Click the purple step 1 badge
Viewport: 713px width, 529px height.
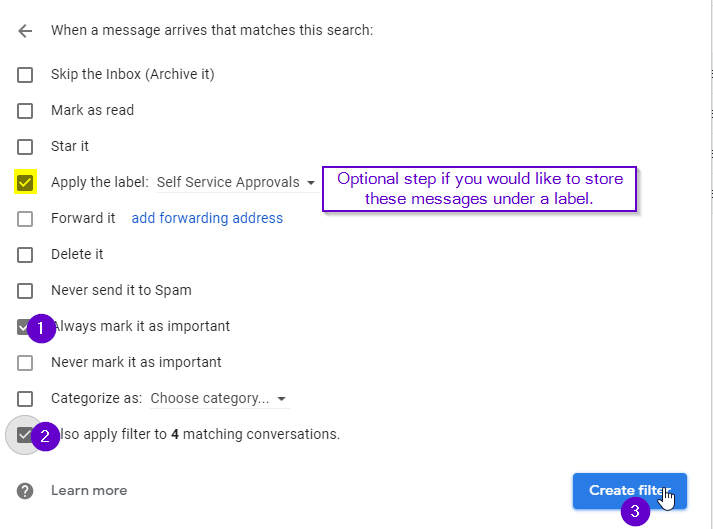tap(41, 328)
